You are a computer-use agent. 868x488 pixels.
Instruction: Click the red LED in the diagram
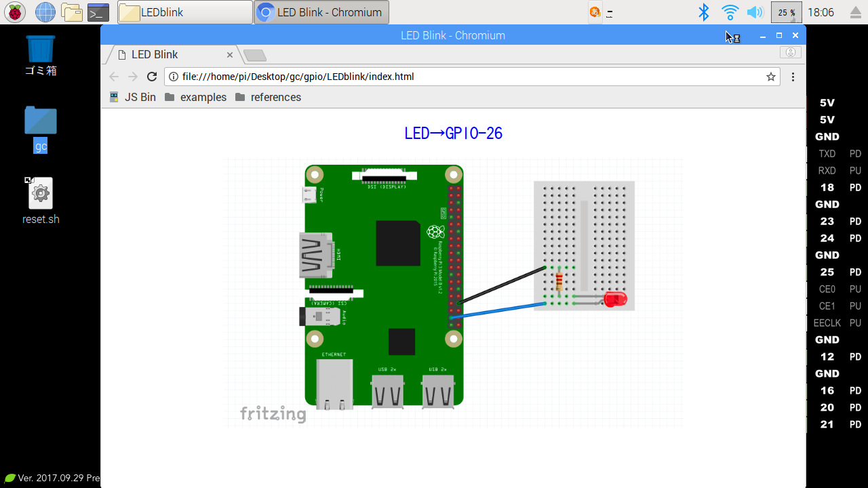click(615, 299)
